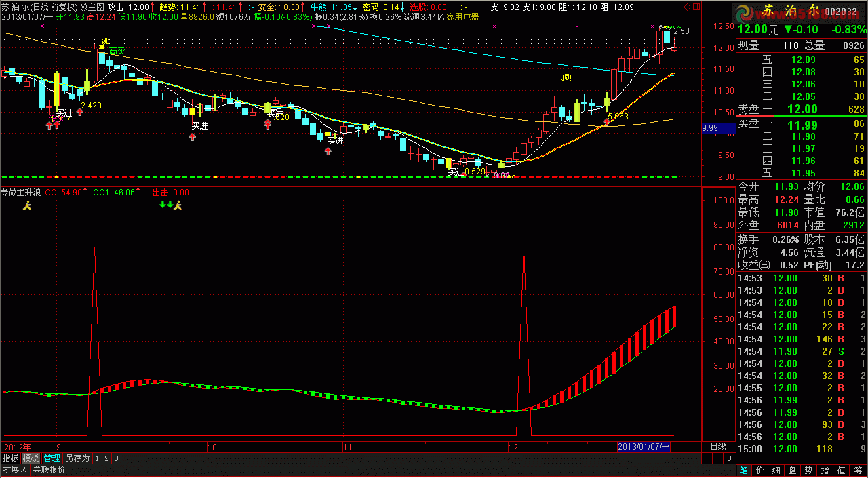Click the first green down arrow under 出击
The width and height of the screenshot is (868, 478).
[162, 204]
